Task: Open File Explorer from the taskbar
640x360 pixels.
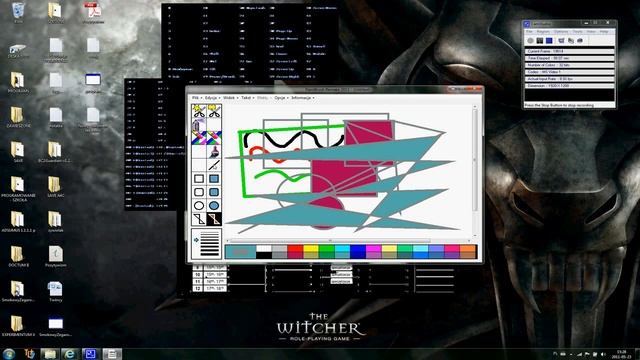Action: pyautogui.click(x=49, y=353)
